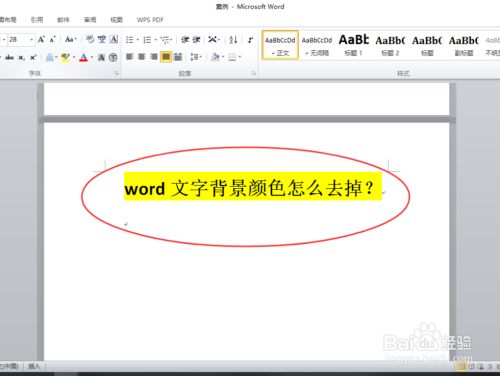The width and height of the screenshot is (500, 376).
Task: Toggle the highlighted Justify alignment button
Action: (166, 57)
